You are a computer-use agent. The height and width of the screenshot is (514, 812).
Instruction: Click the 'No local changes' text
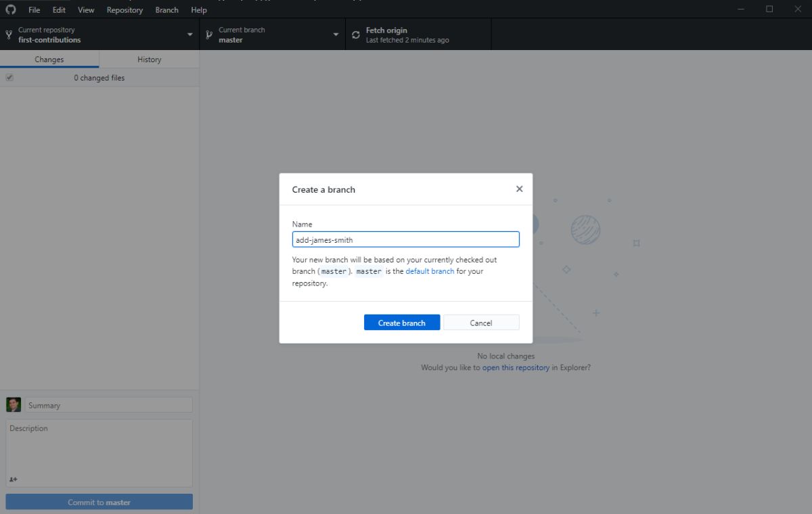click(506, 356)
